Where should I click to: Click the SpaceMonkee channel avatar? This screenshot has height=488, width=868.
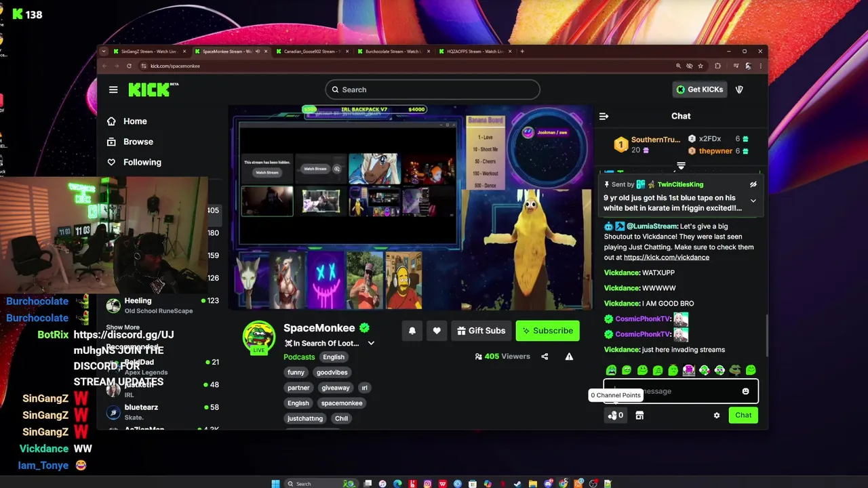[259, 336]
